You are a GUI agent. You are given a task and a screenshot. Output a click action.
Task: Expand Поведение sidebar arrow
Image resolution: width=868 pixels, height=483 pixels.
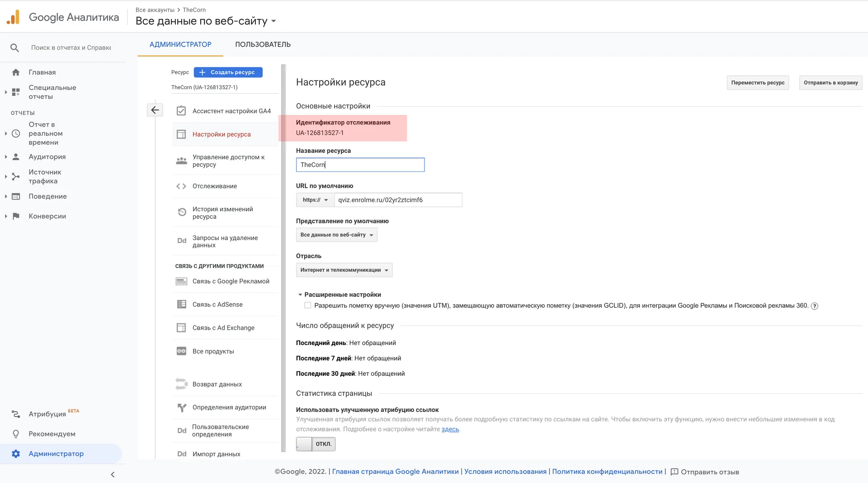click(6, 196)
